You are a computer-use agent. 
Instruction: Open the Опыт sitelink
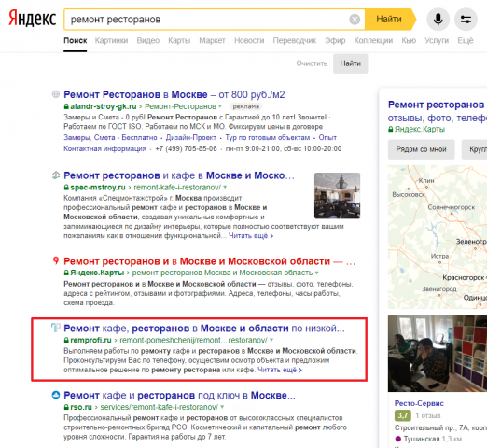[327, 137]
